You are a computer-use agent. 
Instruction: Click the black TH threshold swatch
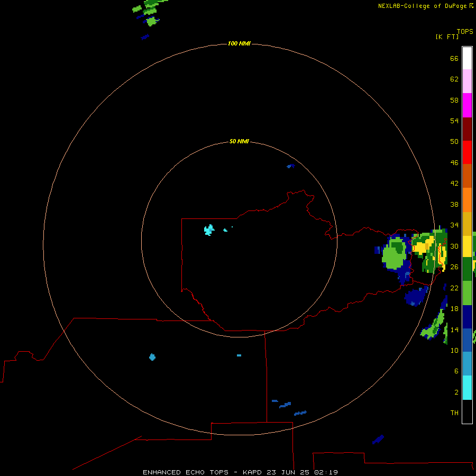pyautogui.click(x=467, y=411)
